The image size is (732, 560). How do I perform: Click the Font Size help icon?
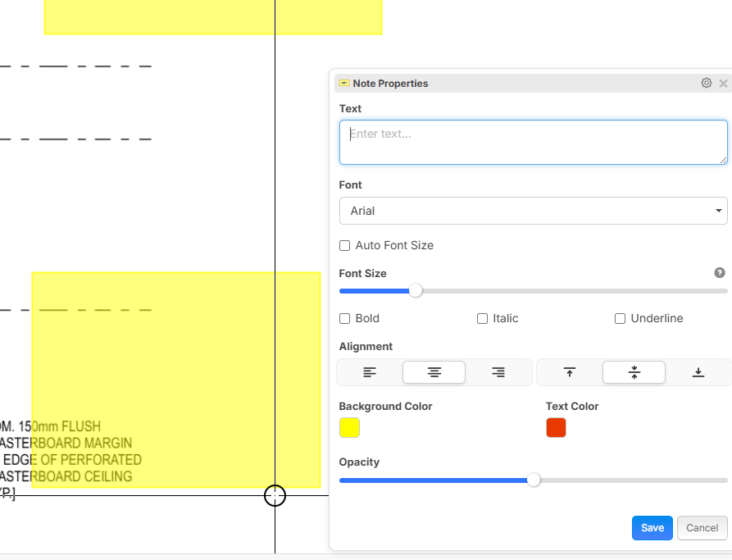[720, 273]
